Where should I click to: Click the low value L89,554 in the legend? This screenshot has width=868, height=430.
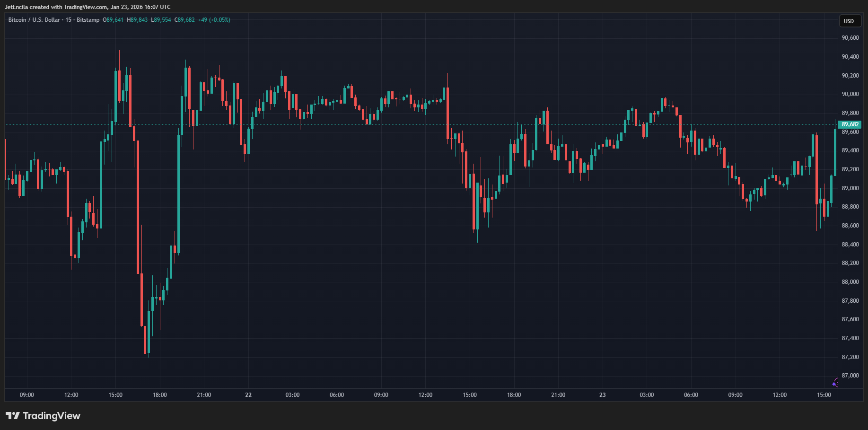point(161,20)
